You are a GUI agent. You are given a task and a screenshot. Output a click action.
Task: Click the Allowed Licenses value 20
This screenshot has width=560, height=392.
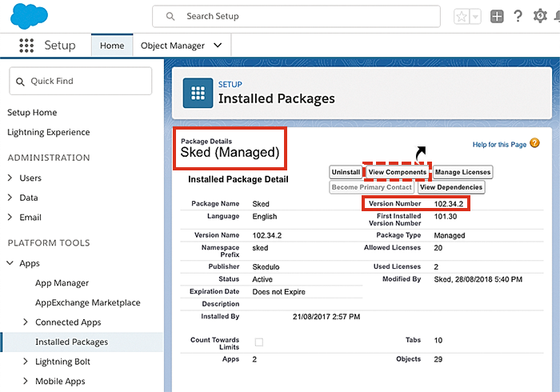coord(438,248)
